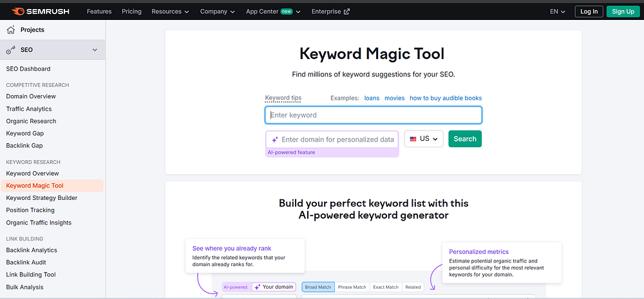The image size is (644, 299).
Task: Open the EN language selector
Action: (x=557, y=12)
